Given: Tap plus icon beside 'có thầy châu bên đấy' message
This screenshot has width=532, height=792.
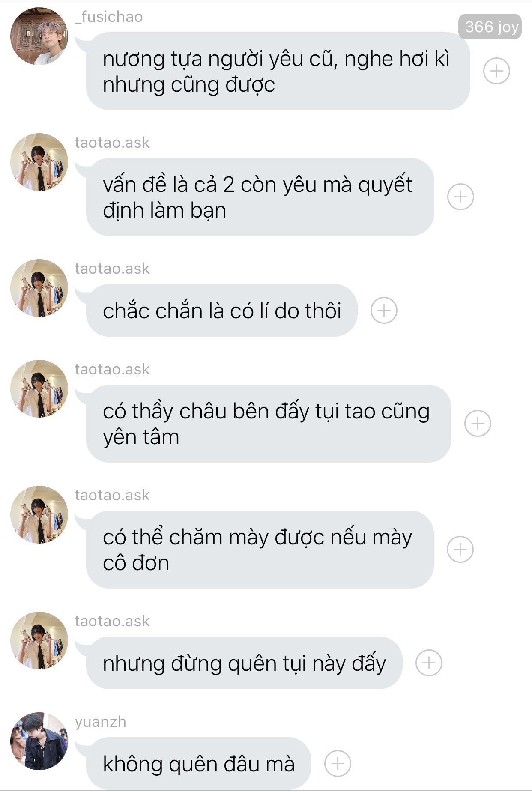Looking at the screenshot, I should point(478,423).
